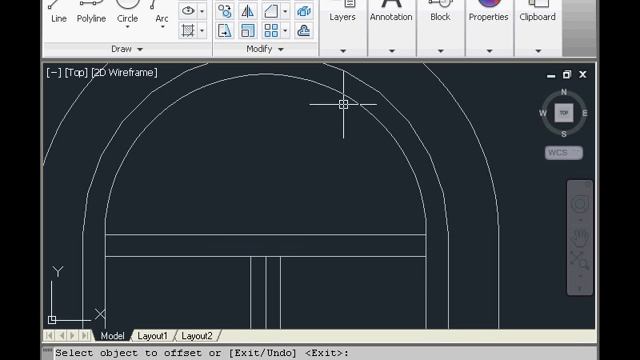Expand the Draw panel title arrow
This screenshot has height=360, width=640.
pos(140,49)
